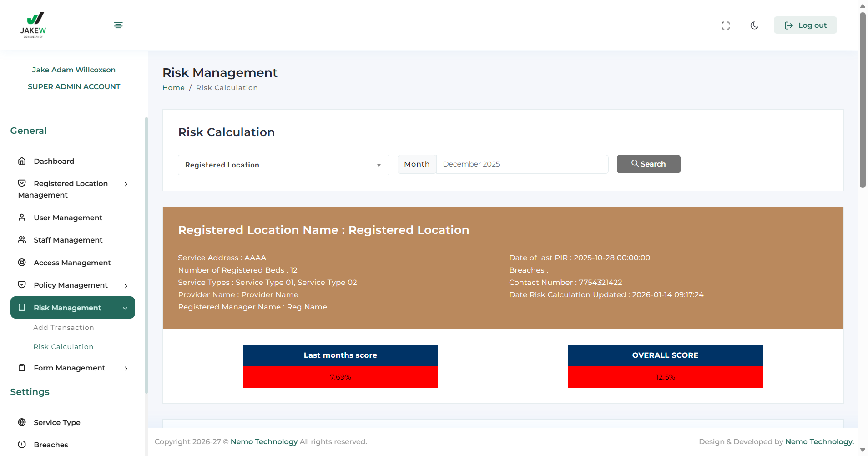
Task: Open the Registered Location dropdown
Action: tap(283, 165)
